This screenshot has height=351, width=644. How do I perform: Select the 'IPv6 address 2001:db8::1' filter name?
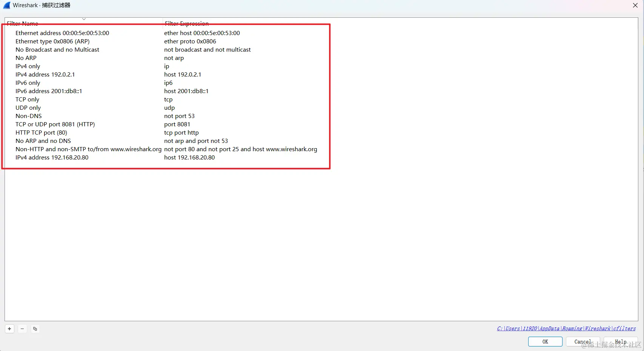49,91
